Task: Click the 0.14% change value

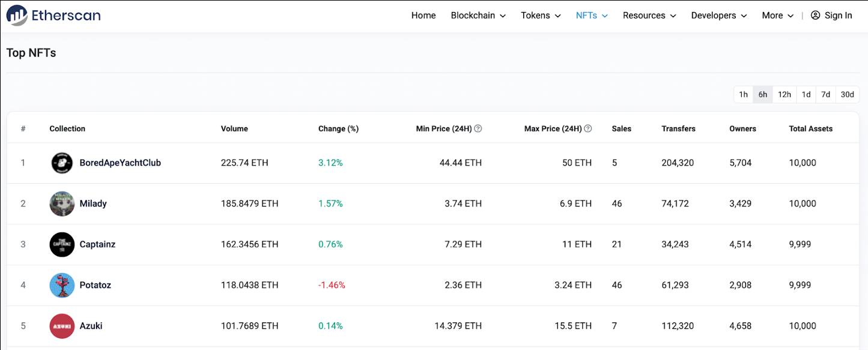Action: (330, 326)
